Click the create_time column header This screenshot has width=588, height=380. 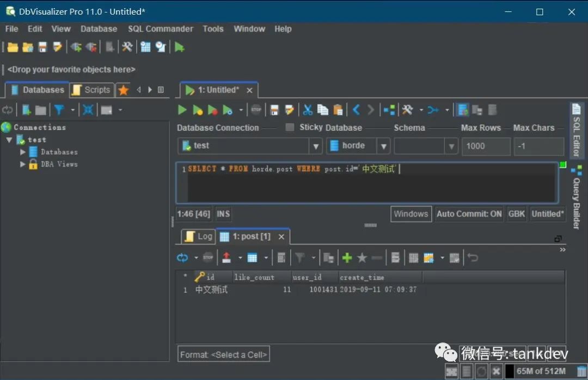[x=380, y=277]
